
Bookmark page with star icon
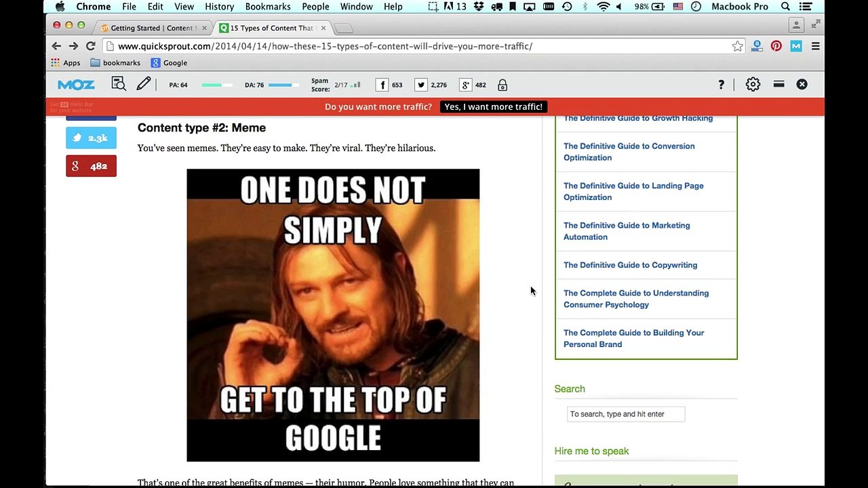pyautogui.click(x=737, y=46)
